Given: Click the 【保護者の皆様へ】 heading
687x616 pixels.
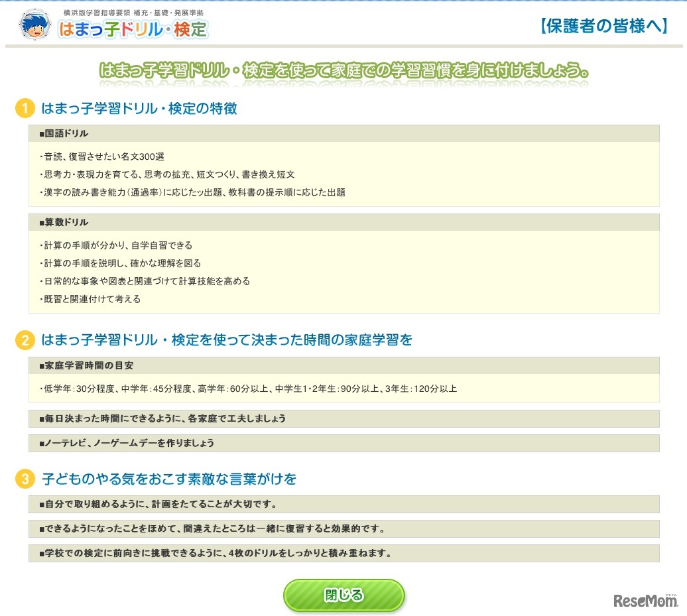Looking at the screenshot, I should coord(604,26).
